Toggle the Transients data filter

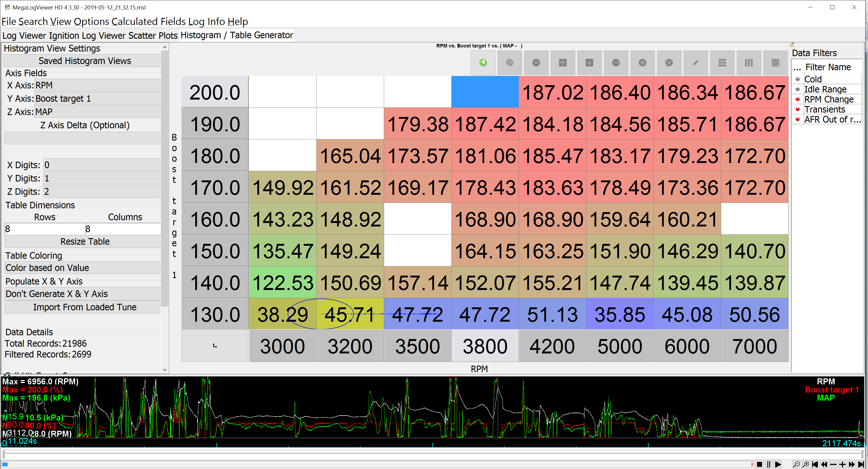(797, 110)
